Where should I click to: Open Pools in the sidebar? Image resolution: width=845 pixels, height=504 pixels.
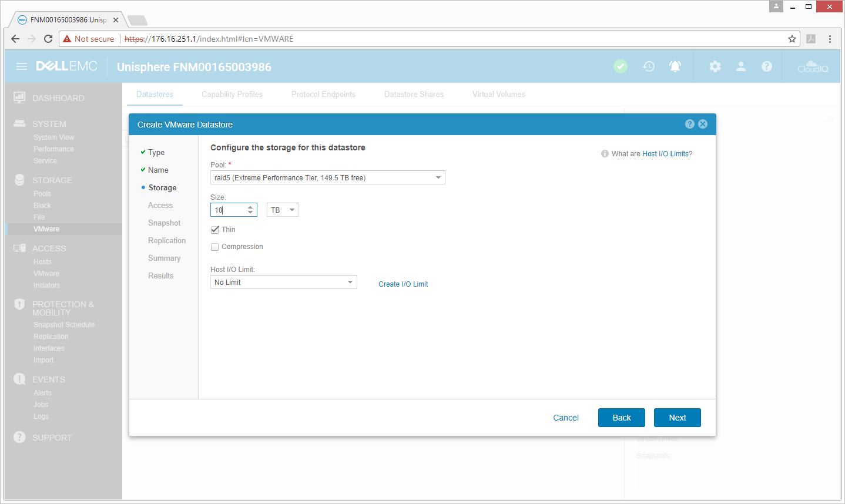(42, 194)
